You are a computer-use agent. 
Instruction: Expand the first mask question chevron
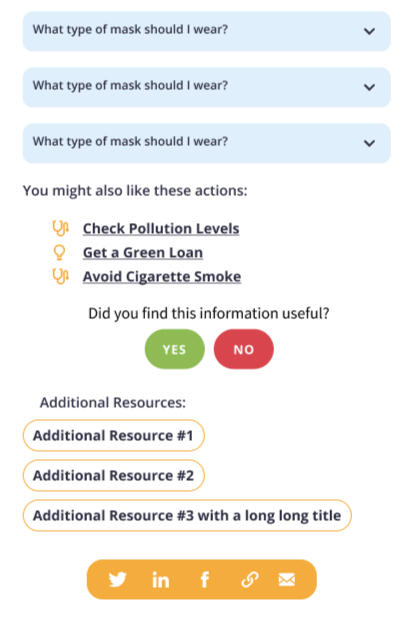pyautogui.click(x=369, y=31)
